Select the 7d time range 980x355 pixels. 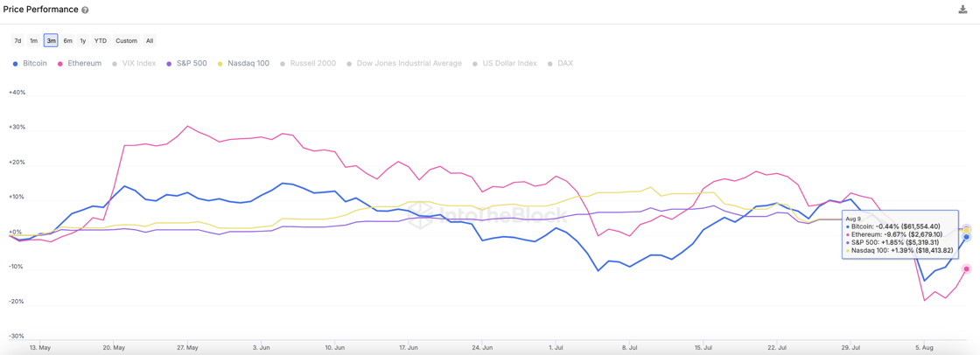(x=17, y=41)
